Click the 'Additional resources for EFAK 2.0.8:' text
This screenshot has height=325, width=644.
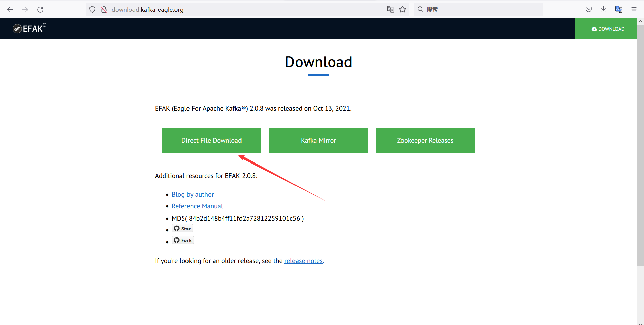[206, 176]
